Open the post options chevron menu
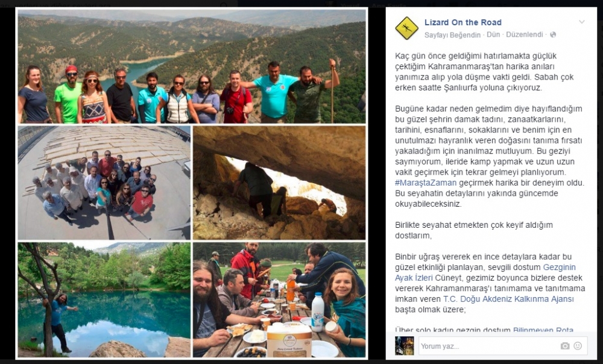 pos(581,22)
